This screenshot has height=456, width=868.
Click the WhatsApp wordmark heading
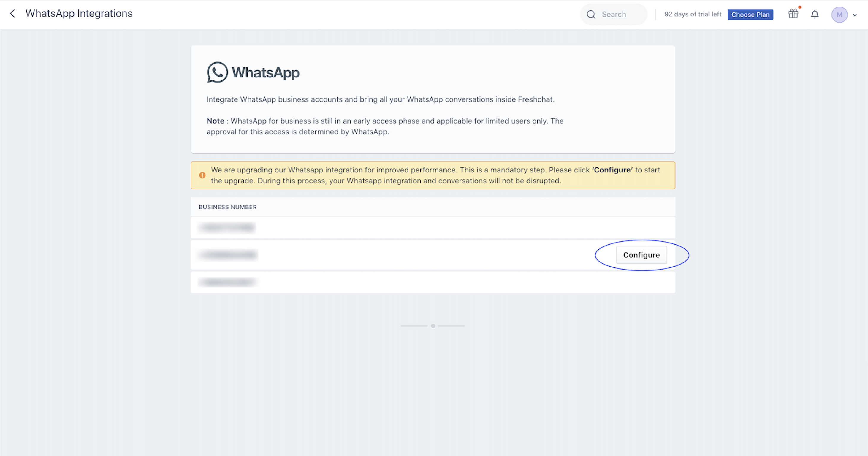click(x=265, y=72)
